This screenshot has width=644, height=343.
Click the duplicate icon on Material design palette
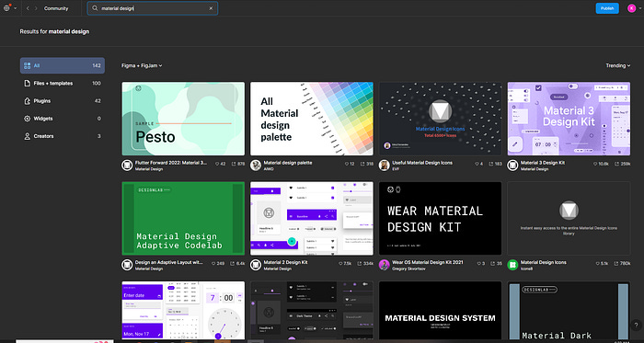tap(362, 164)
